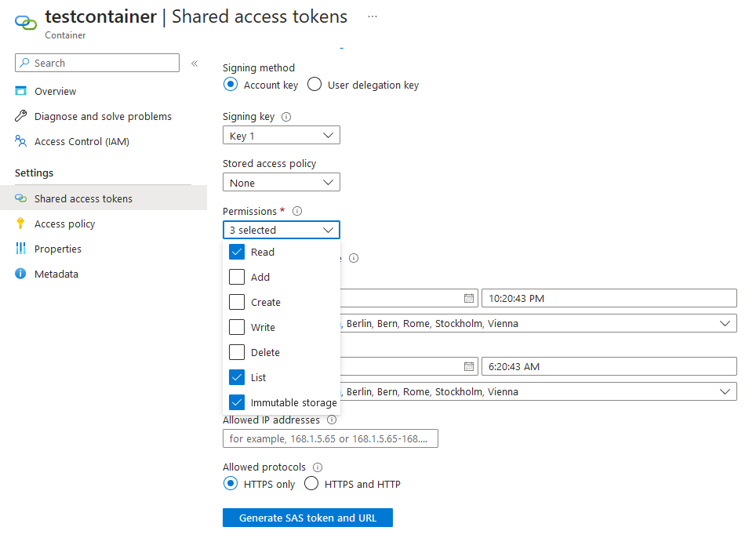This screenshot has height=538, width=756.
Task: Click the Allowed IP addresses input
Action: coord(330,438)
